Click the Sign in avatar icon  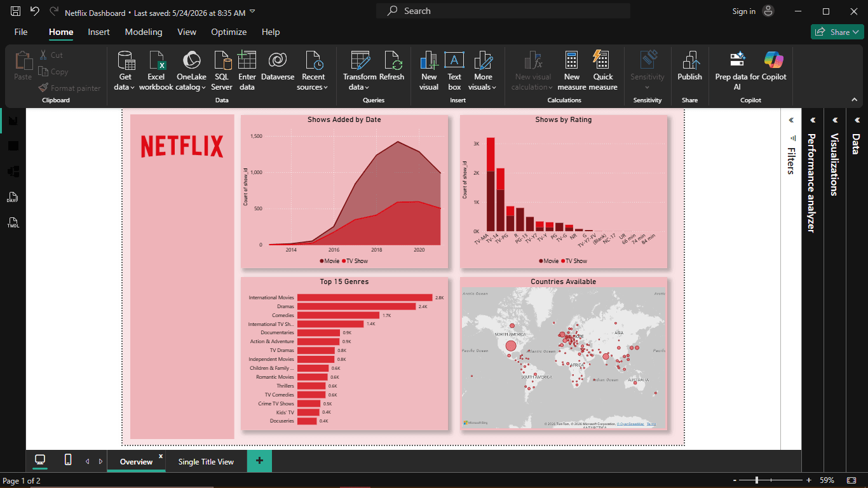(769, 11)
